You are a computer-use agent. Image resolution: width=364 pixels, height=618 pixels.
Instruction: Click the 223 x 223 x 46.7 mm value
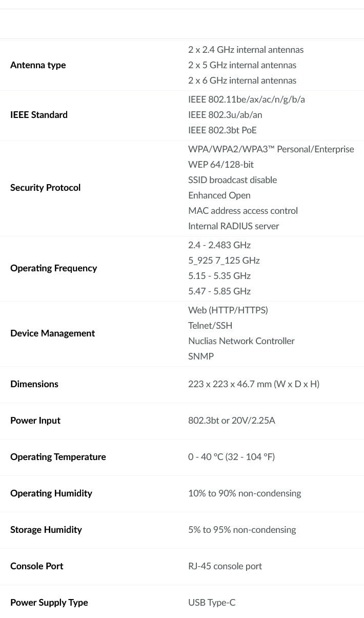254,384
